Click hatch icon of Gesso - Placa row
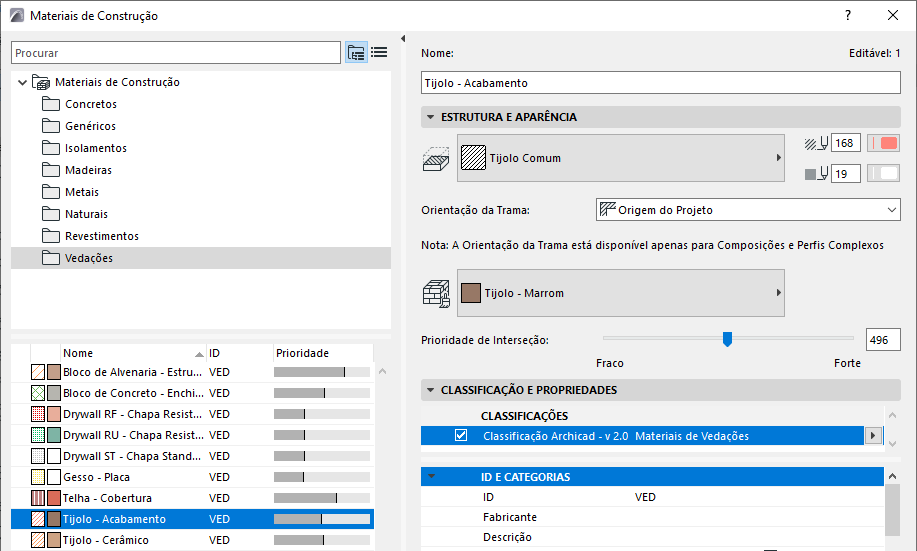Screen dimensions: 917x551 click(x=38, y=477)
